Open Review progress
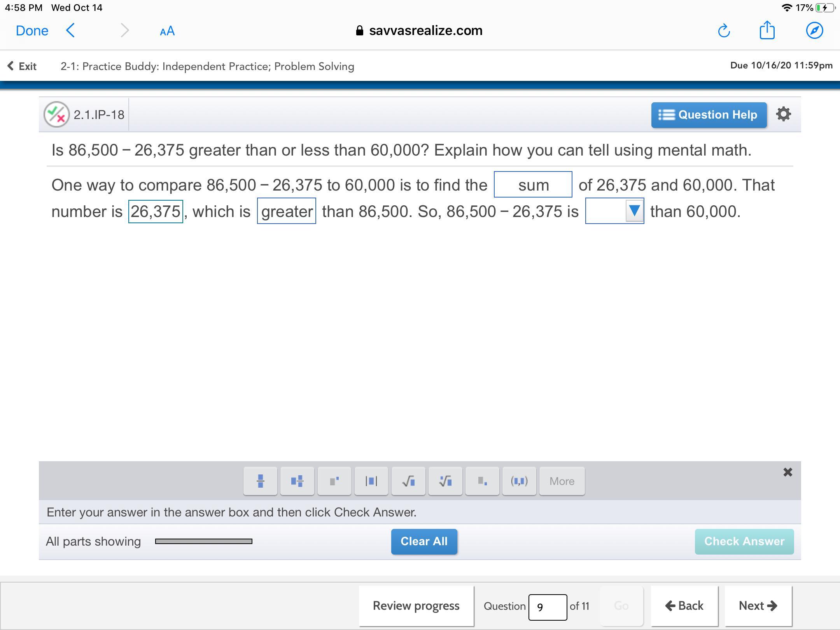This screenshot has height=630, width=840. click(416, 605)
